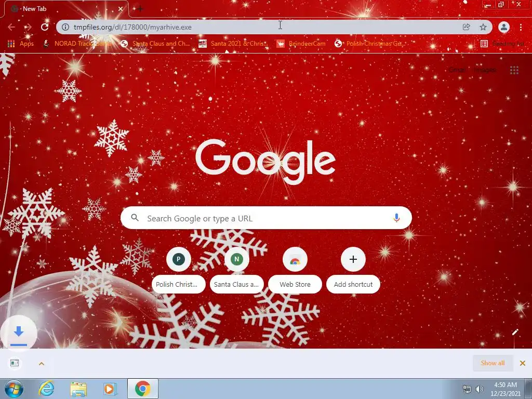
Task: Open the Windows Start menu
Action: [14, 389]
